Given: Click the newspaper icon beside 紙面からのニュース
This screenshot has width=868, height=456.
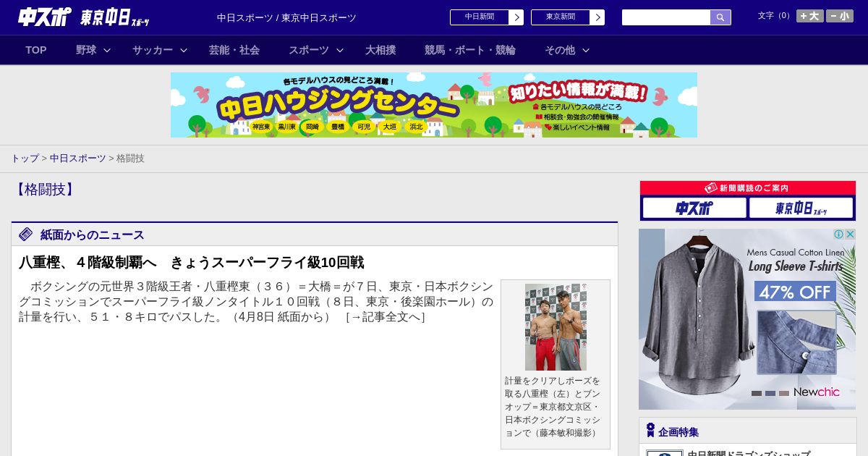Looking at the screenshot, I should pos(26,234).
